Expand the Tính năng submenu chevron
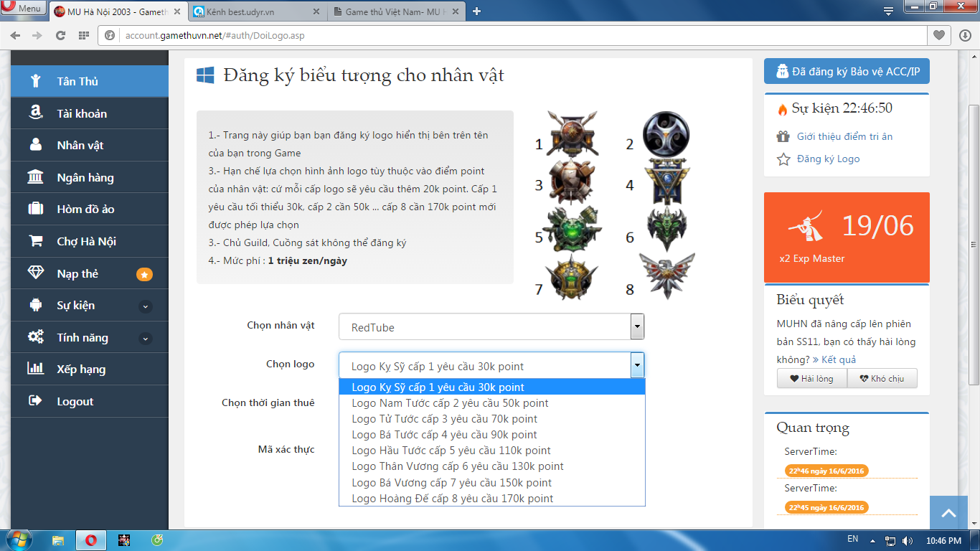This screenshot has height=551, width=980. [x=145, y=338]
